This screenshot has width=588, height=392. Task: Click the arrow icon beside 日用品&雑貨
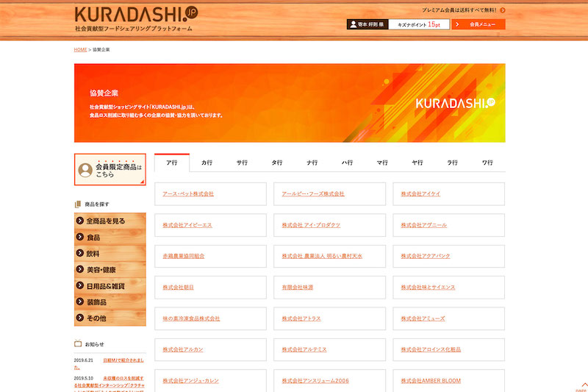coord(80,285)
